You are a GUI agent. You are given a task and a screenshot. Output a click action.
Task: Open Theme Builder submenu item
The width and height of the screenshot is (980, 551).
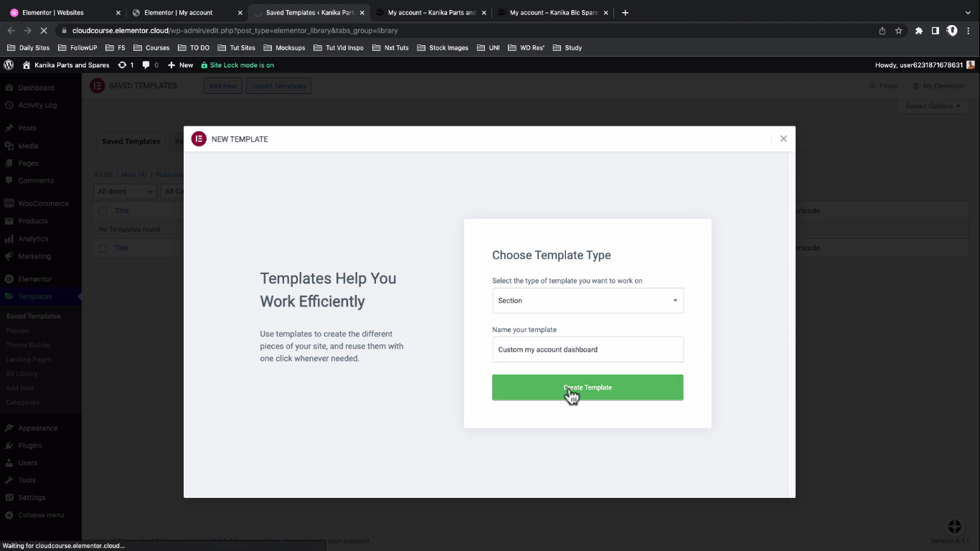(x=28, y=345)
